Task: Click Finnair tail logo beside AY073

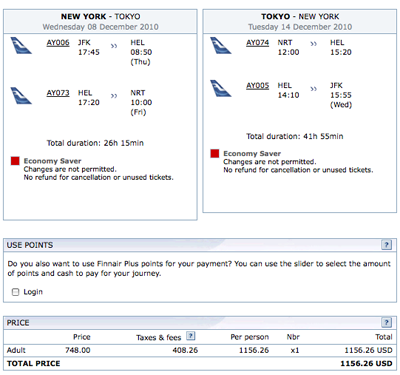Action: pyautogui.click(x=21, y=96)
